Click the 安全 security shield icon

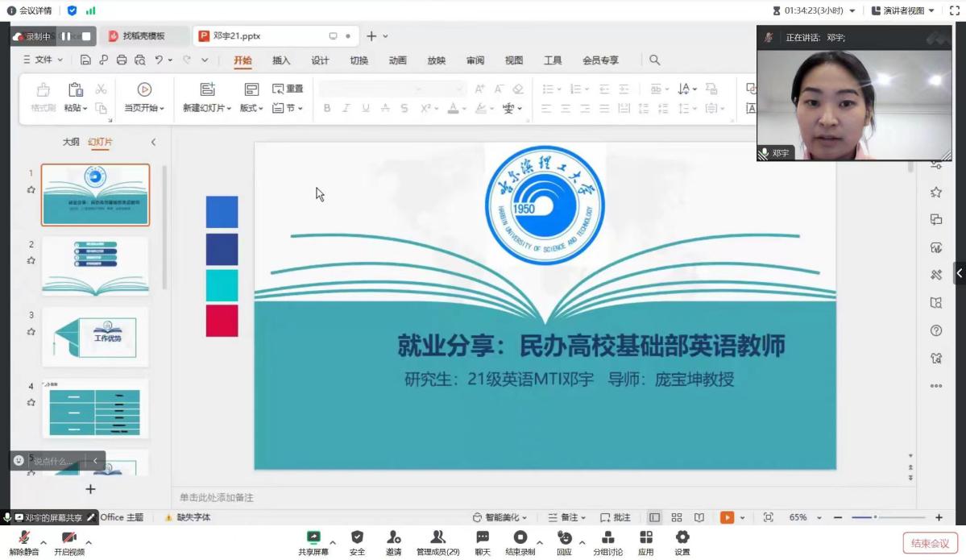pyautogui.click(x=357, y=538)
